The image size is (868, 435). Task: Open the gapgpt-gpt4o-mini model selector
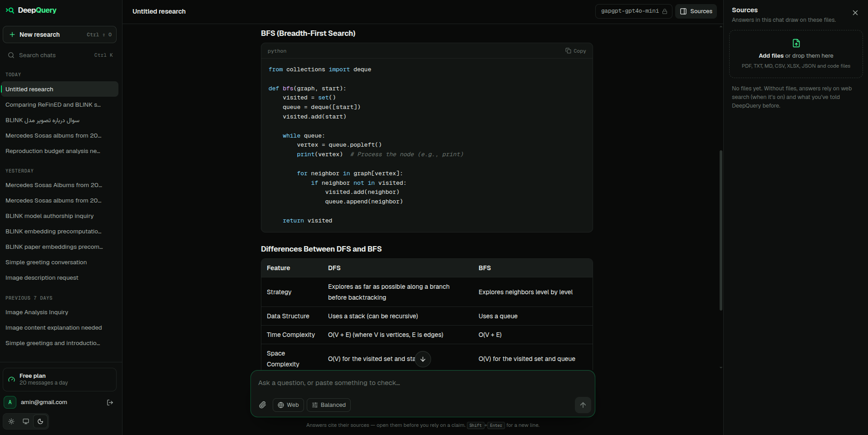pyautogui.click(x=633, y=11)
